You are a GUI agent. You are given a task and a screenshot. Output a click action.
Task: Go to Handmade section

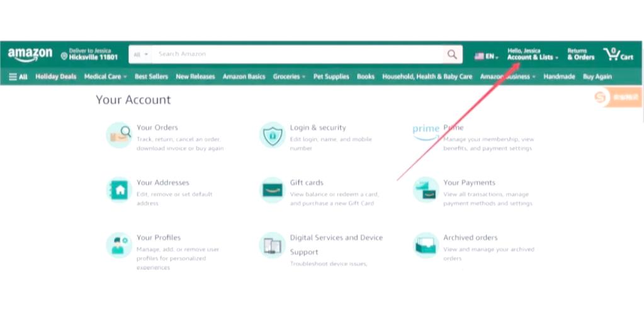tap(559, 76)
